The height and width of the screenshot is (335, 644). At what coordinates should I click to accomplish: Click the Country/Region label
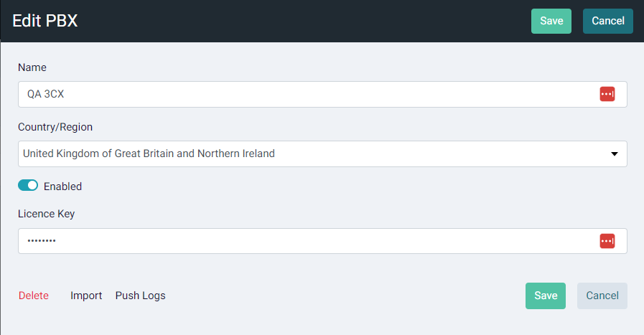(x=55, y=127)
